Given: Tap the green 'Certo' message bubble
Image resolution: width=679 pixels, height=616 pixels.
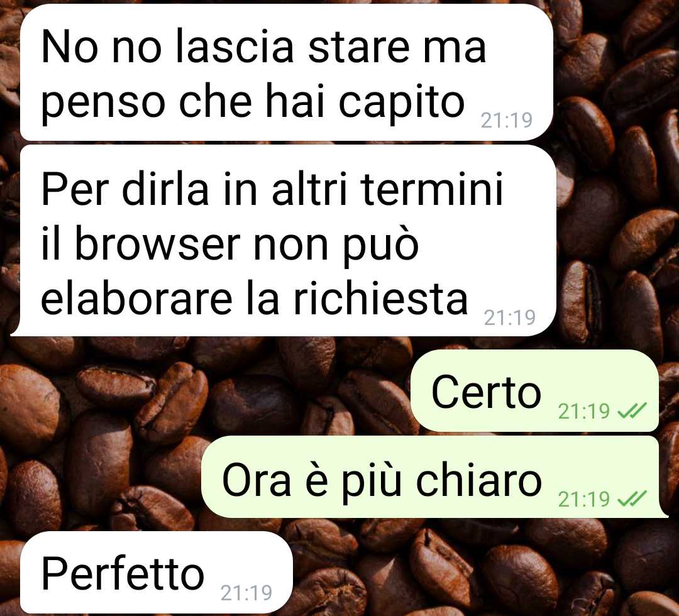Looking at the screenshot, I should 535,391.
